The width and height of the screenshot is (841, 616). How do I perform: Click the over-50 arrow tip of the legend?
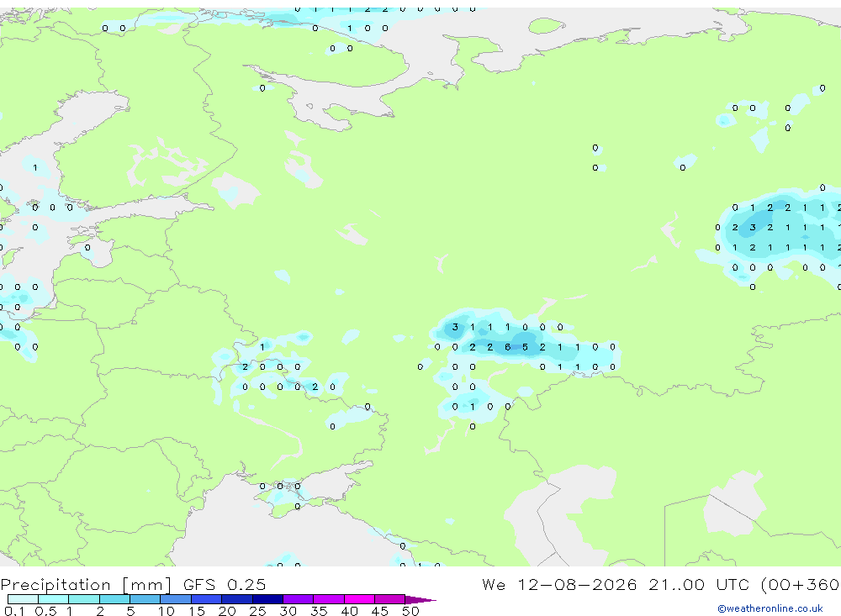420,599
